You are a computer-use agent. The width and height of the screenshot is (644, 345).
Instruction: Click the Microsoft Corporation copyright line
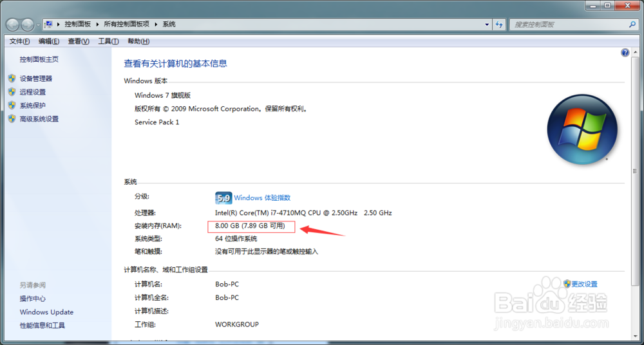[221, 109]
